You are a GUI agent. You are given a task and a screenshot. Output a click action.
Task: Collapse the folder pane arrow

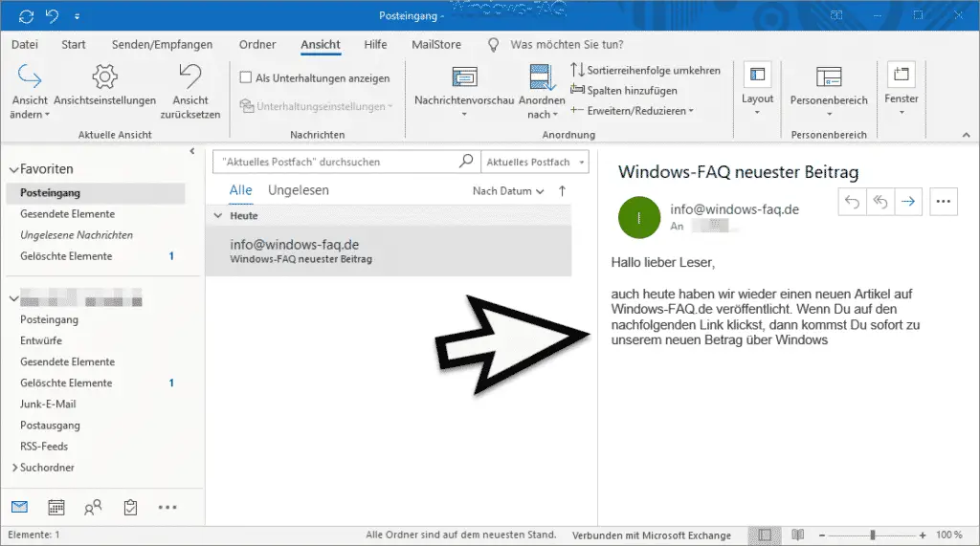191,150
